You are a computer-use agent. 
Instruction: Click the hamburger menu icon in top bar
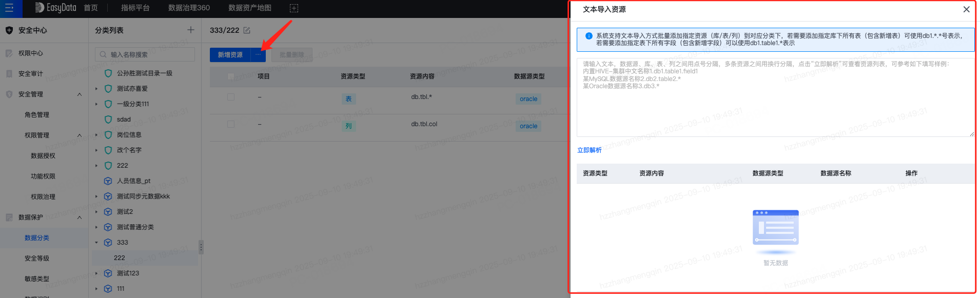pos(9,8)
